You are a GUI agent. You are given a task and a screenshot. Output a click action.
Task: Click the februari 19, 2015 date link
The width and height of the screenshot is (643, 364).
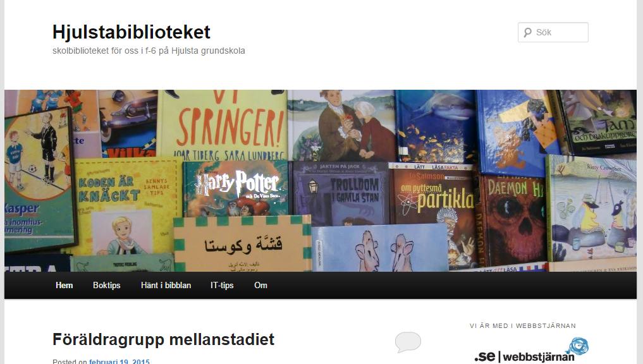[119, 361]
